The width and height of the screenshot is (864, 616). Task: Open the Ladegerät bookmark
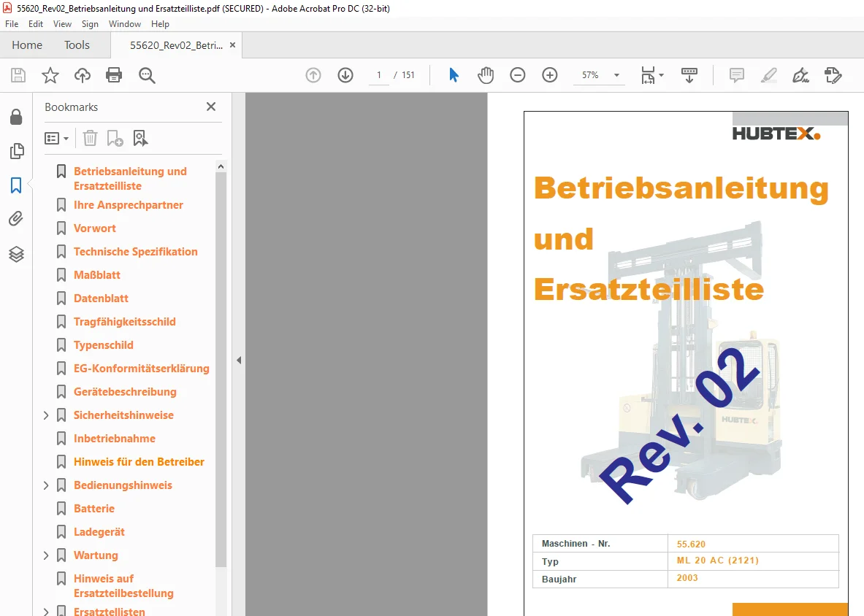[x=99, y=532]
